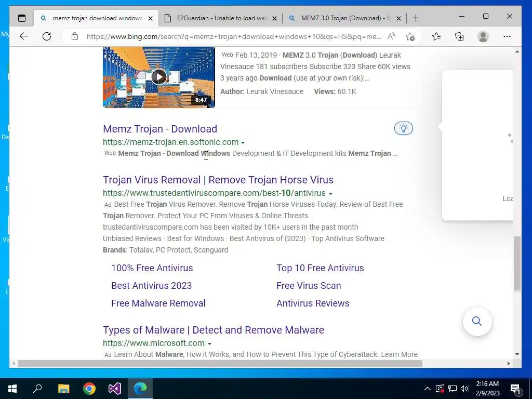The image size is (532, 399).
Task: Open the network tray icon
Action: click(x=453, y=389)
